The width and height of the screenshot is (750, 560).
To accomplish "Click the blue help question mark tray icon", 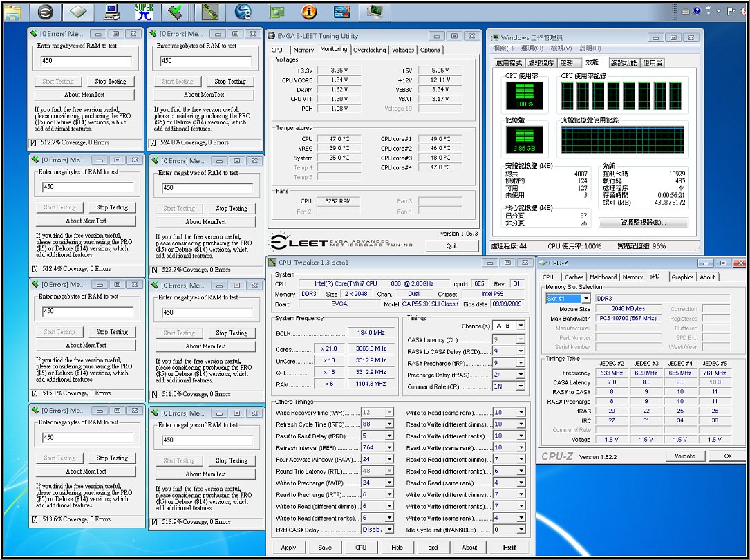I will click(697, 11).
